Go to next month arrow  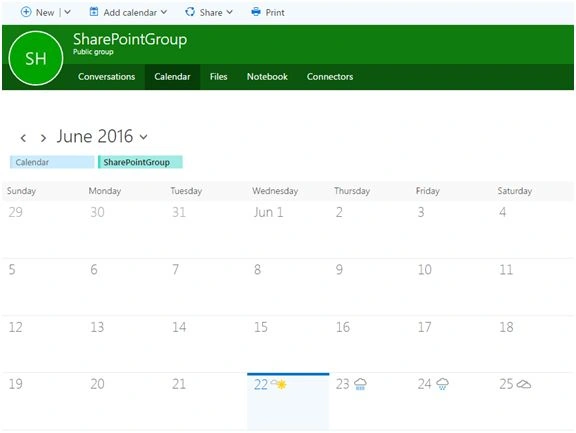click(x=43, y=138)
